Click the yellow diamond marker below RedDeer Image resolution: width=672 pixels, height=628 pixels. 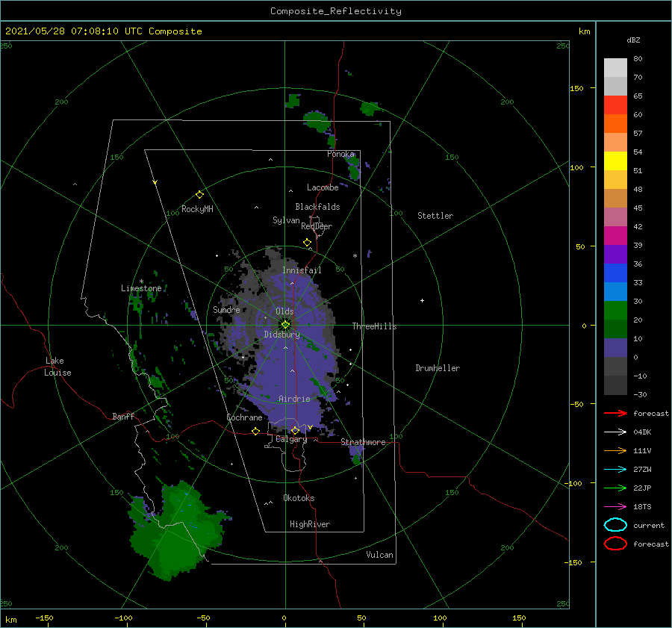coord(307,243)
